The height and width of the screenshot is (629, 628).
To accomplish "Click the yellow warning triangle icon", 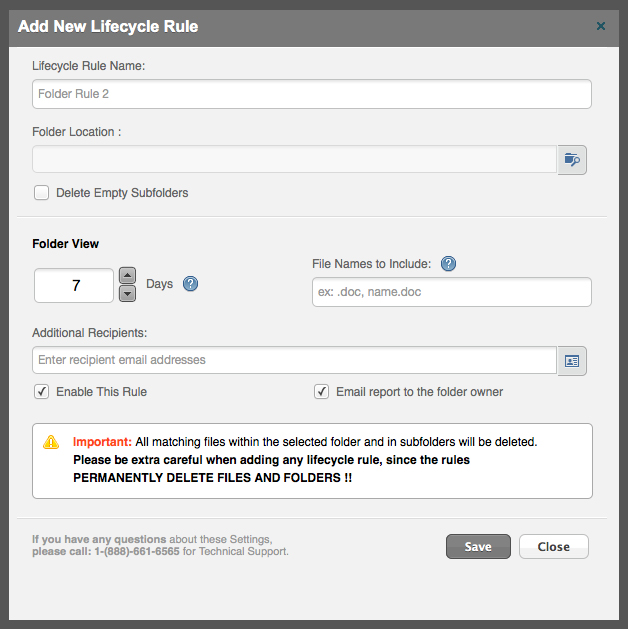I will (51, 442).
